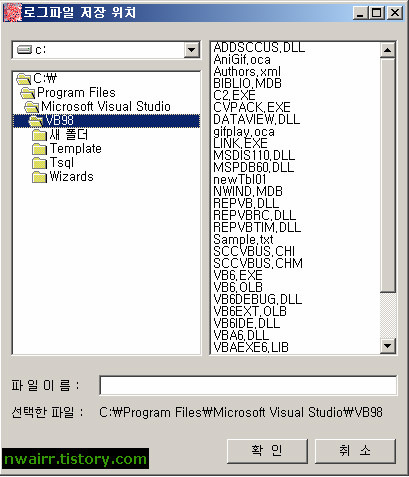Click the drive icon in the combo box
This screenshot has height=477, width=409.
(x=24, y=50)
